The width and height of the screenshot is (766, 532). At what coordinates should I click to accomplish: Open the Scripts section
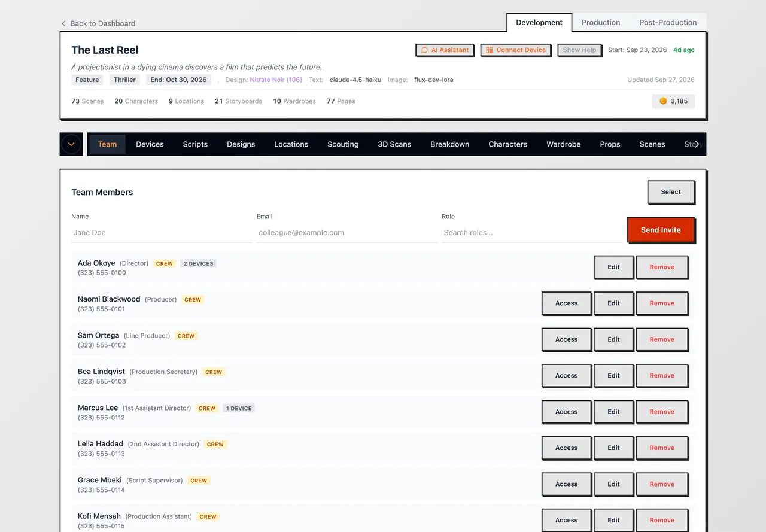tap(195, 144)
